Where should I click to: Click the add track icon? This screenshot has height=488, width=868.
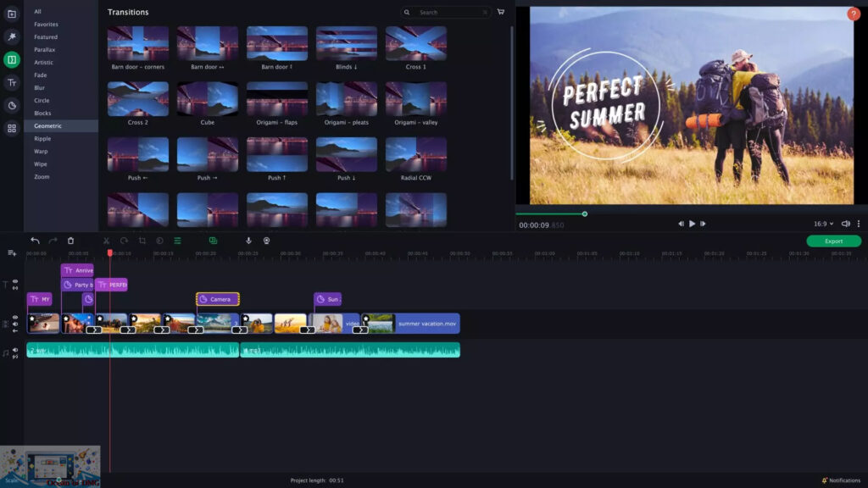click(x=12, y=252)
